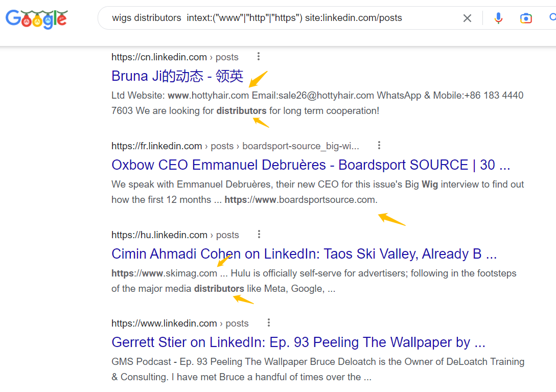Click the Google holiday logo

click(x=36, y=19)
